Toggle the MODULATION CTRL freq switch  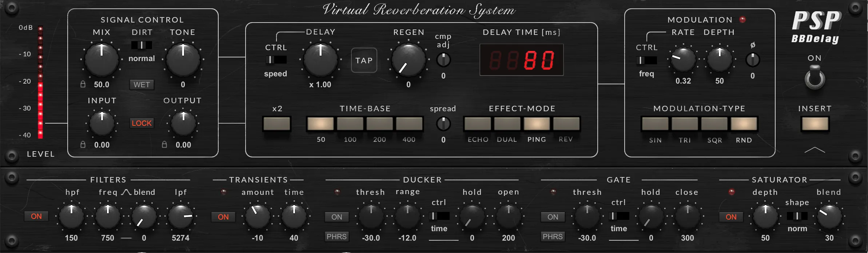point(646,60)
